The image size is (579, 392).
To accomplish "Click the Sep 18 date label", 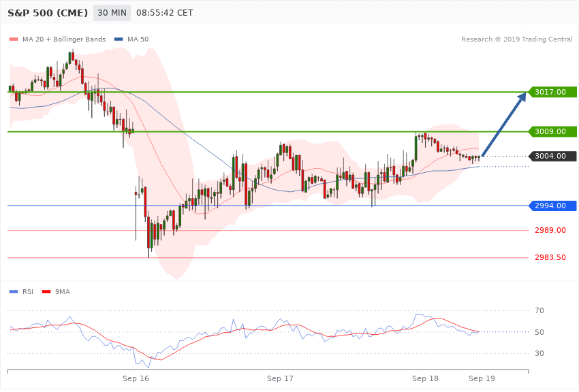I will 425,378.
